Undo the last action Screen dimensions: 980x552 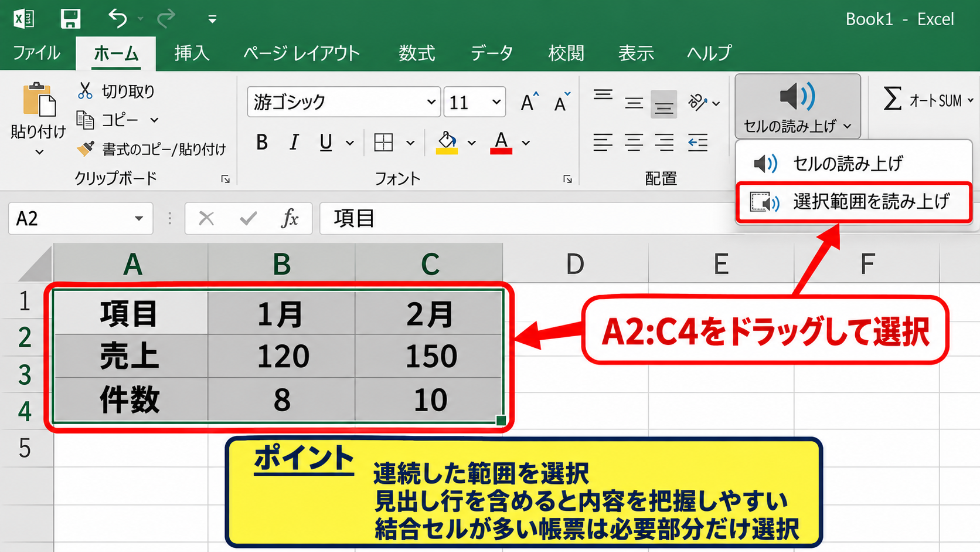coord(118,19)
